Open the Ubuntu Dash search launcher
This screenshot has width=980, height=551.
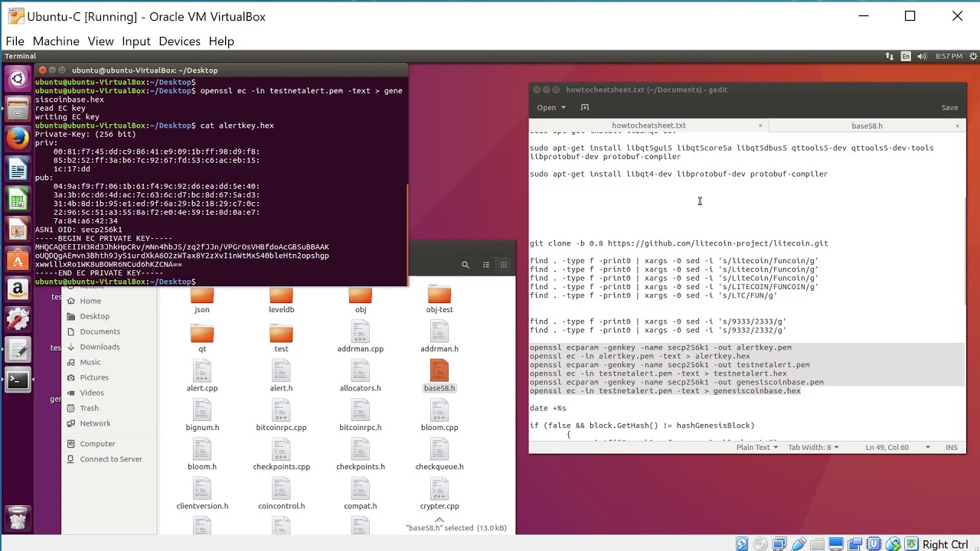(18, 78)
